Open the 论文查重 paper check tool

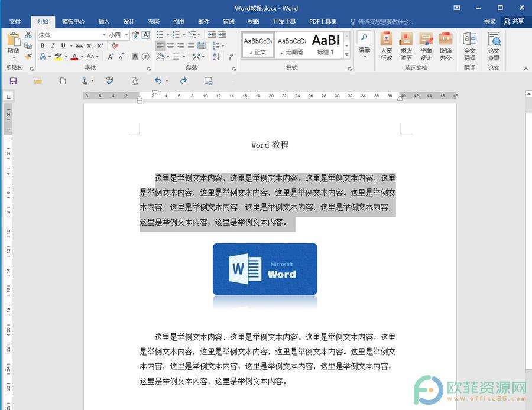[494, 46]
